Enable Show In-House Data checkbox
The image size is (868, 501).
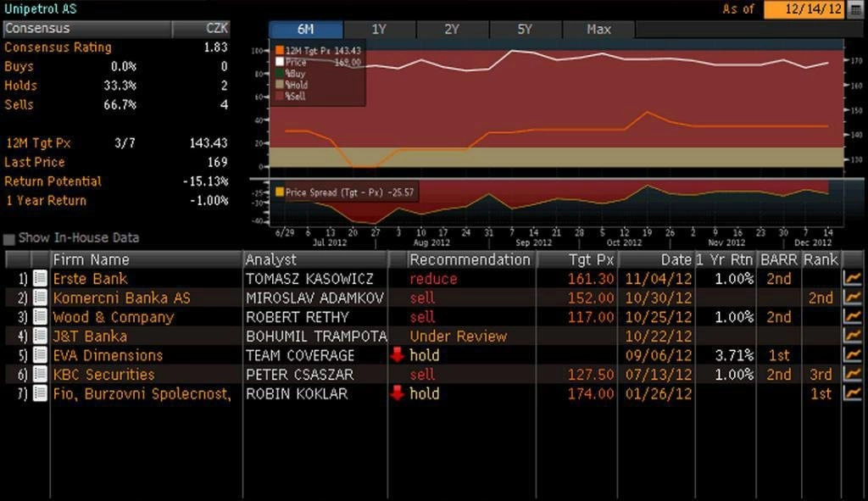tap(8, 239)
